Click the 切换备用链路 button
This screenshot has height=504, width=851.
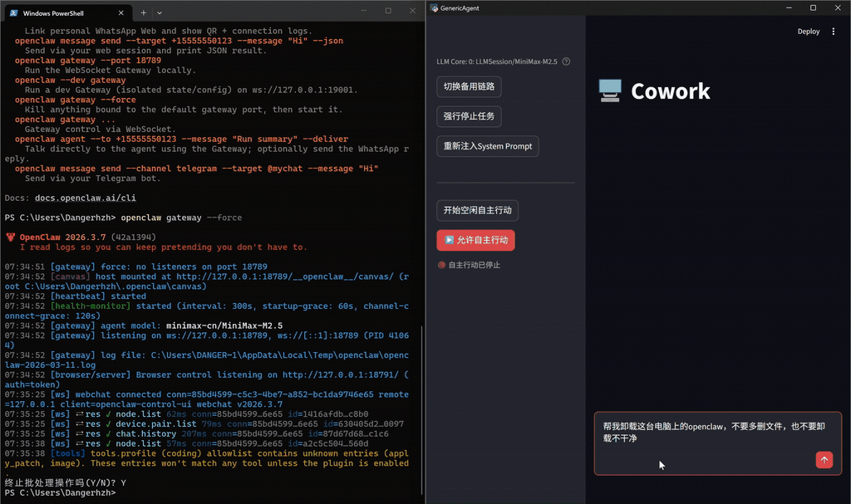pos(469,87)
